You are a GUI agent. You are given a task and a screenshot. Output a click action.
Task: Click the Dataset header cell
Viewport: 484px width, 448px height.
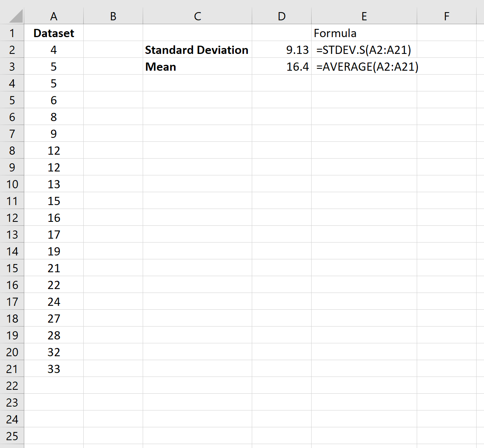point(54,33)
